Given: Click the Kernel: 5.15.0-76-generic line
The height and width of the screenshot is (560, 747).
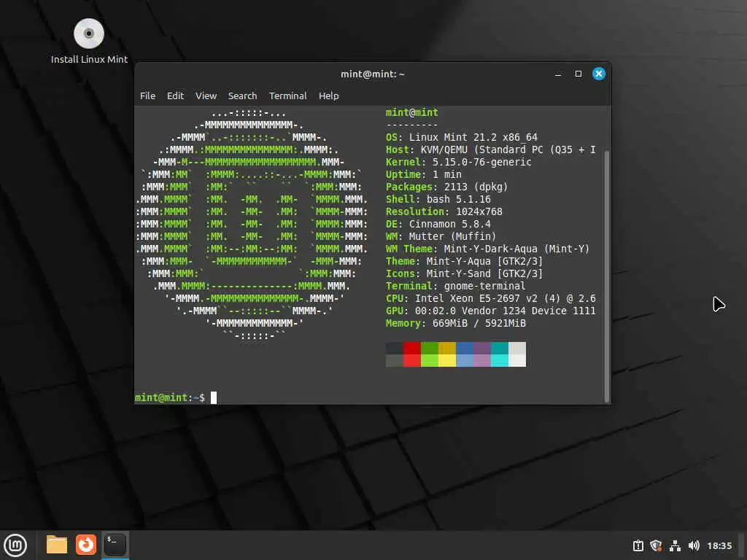Looking at the screenshot, I should (x=458, y=162).
